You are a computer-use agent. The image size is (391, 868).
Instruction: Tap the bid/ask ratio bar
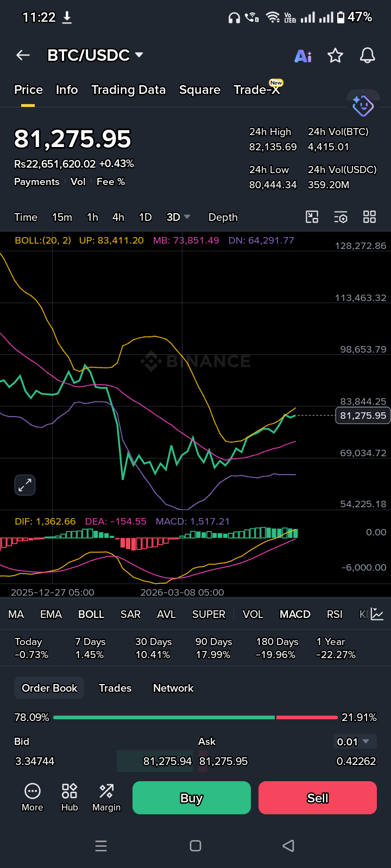[195, 717]
